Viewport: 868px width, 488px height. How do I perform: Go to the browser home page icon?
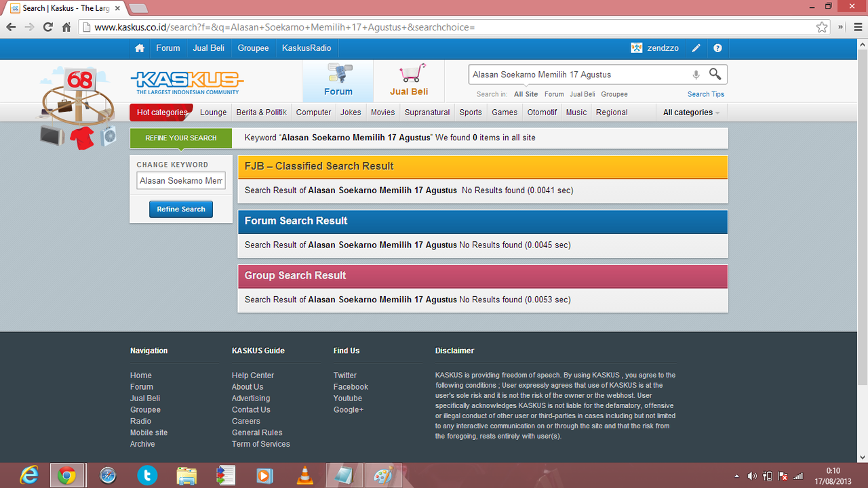66,27
